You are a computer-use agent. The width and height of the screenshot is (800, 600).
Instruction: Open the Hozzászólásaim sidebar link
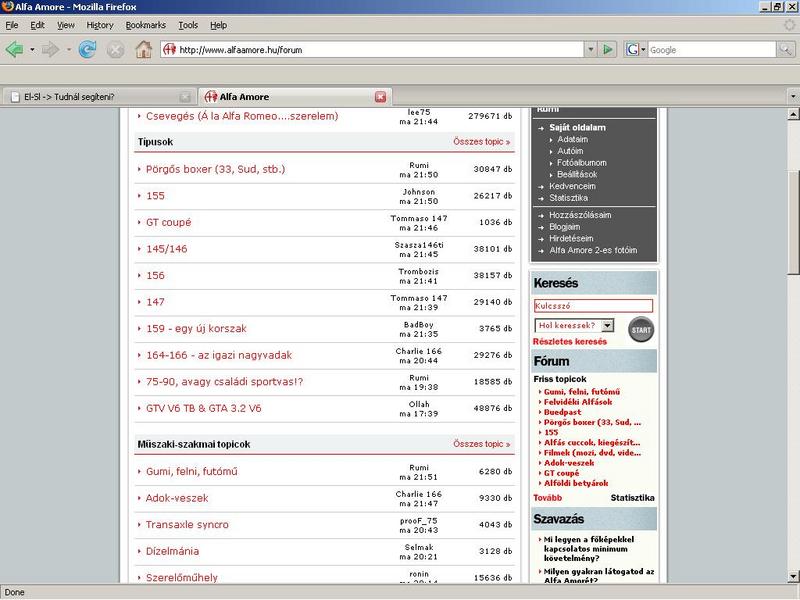click(580, 215)
